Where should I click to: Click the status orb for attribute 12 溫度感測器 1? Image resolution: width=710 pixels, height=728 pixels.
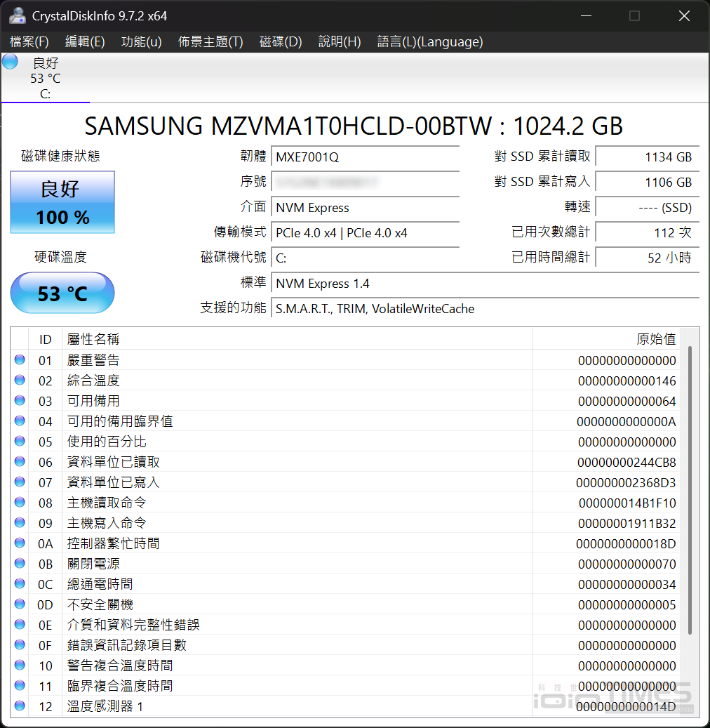coord(20,706)
